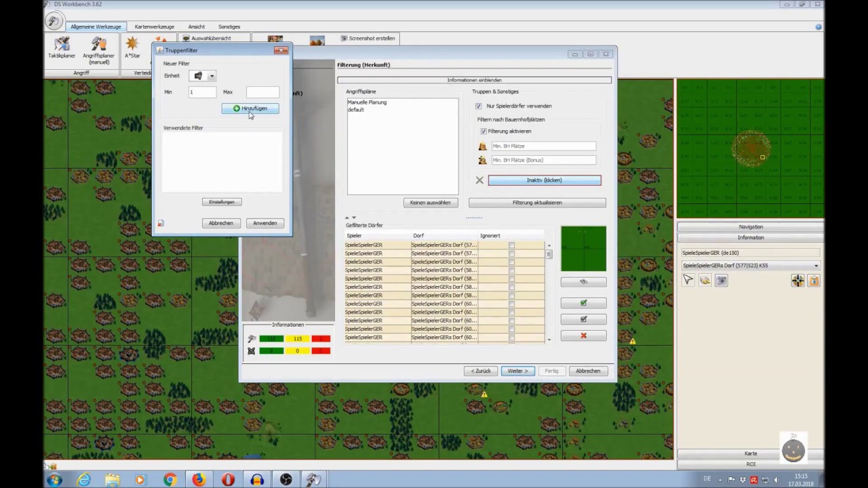Collapse the Information panel section
This screenshot has width=868, height=488.
[751, 237]
